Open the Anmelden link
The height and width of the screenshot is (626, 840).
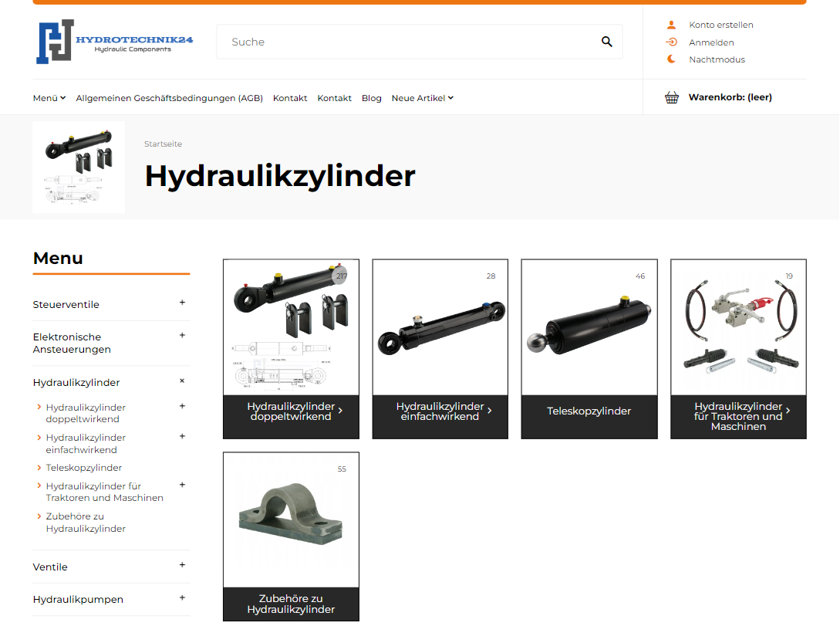[711, 42]
